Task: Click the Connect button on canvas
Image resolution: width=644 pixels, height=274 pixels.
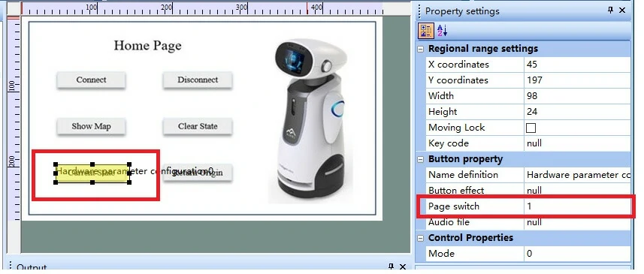Action: 91,80
